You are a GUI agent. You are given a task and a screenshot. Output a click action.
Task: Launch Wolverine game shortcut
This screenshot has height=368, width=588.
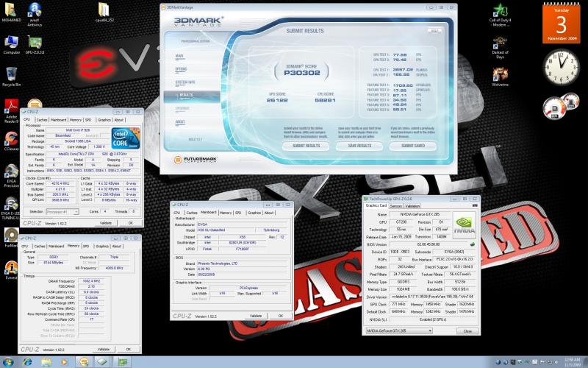coord(500,77)
